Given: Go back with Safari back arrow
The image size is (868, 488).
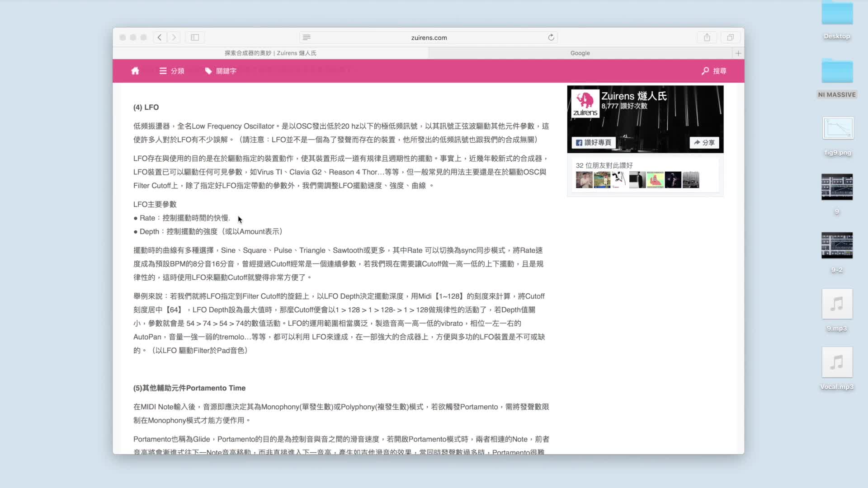Looking at the screenshot, I should (160, 38).
